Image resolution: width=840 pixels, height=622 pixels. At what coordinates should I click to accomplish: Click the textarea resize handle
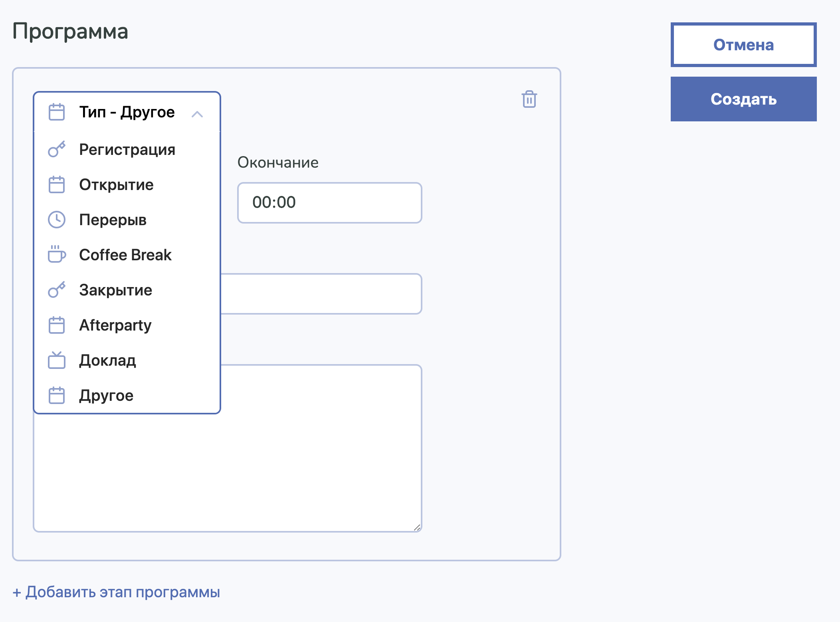click(417, 527)
